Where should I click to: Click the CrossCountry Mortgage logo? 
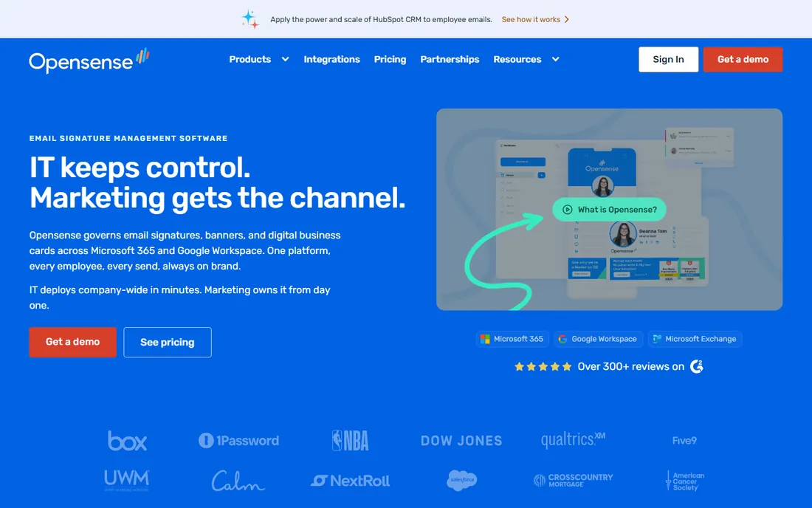[573, 481]
